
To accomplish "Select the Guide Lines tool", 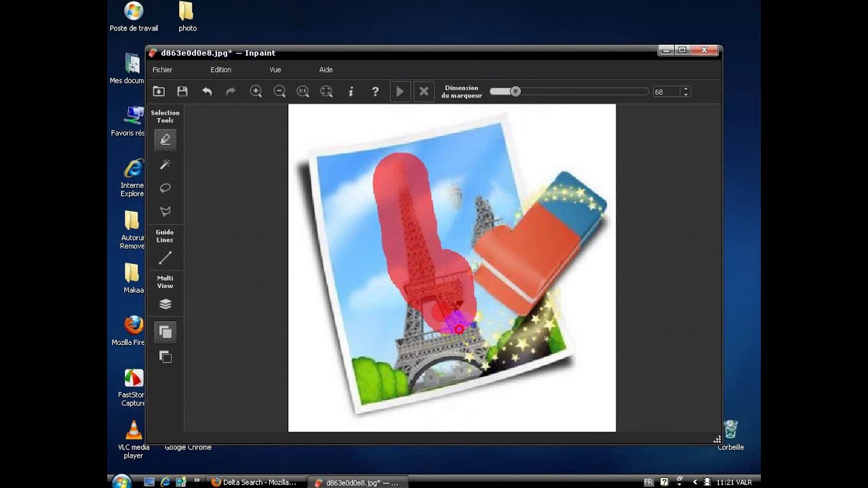I will 165,258.
